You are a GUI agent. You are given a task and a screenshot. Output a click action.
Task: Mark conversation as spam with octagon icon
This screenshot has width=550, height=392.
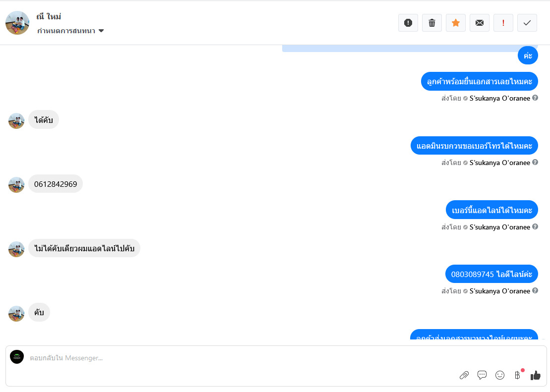[x=408, y=23]
